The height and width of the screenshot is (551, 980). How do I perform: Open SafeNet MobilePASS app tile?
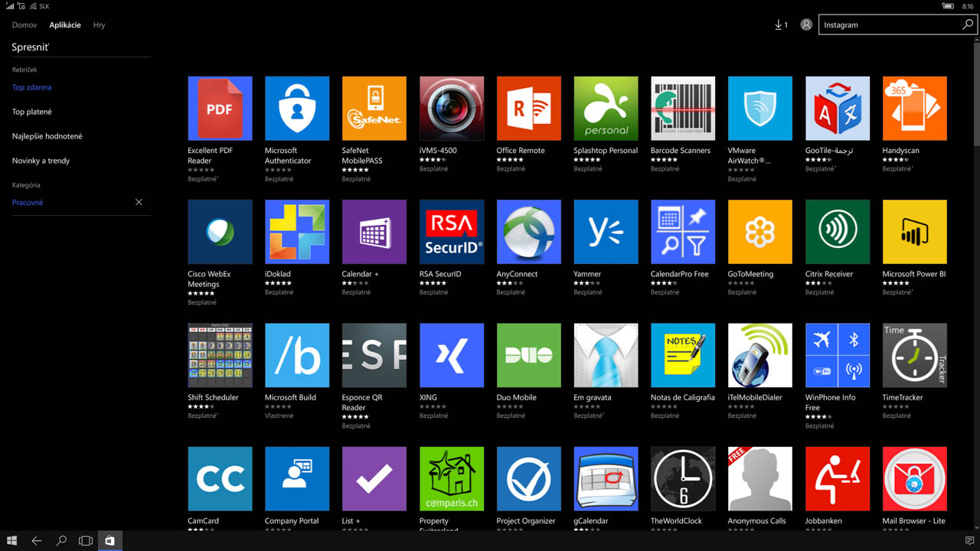pyautogui.click(x=374, y=108)
